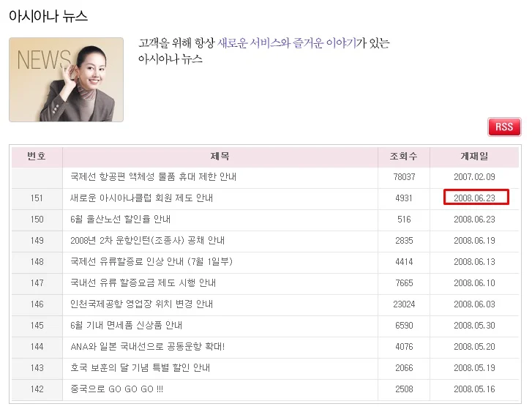
Task: Click view count 6590
Action: click(404, 326)
